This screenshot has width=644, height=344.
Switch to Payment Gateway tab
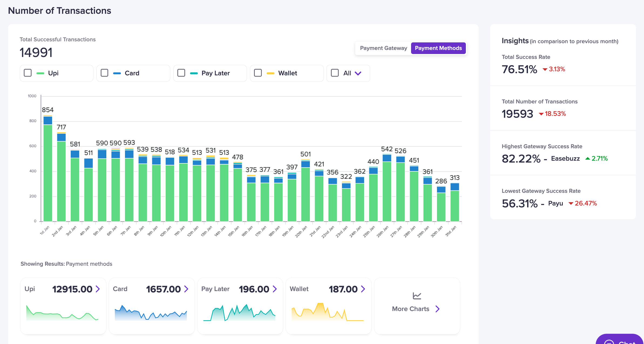[x=383, y=48]
